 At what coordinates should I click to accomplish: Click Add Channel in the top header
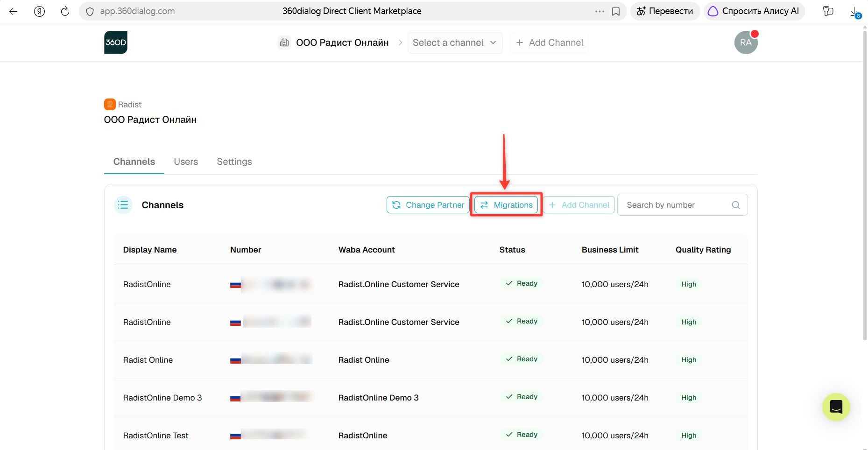[x=550, y=42]
